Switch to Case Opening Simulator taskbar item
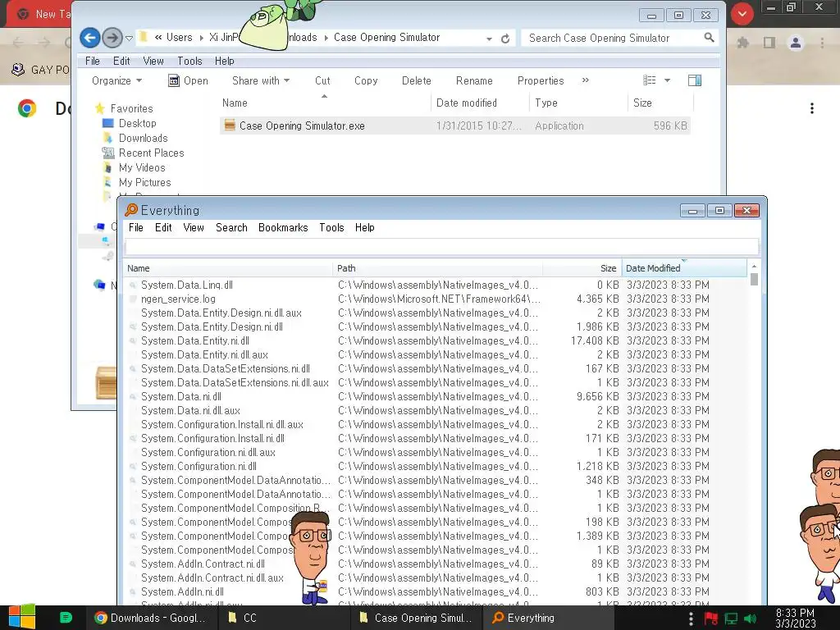840x630 pixels. point(416,618)
